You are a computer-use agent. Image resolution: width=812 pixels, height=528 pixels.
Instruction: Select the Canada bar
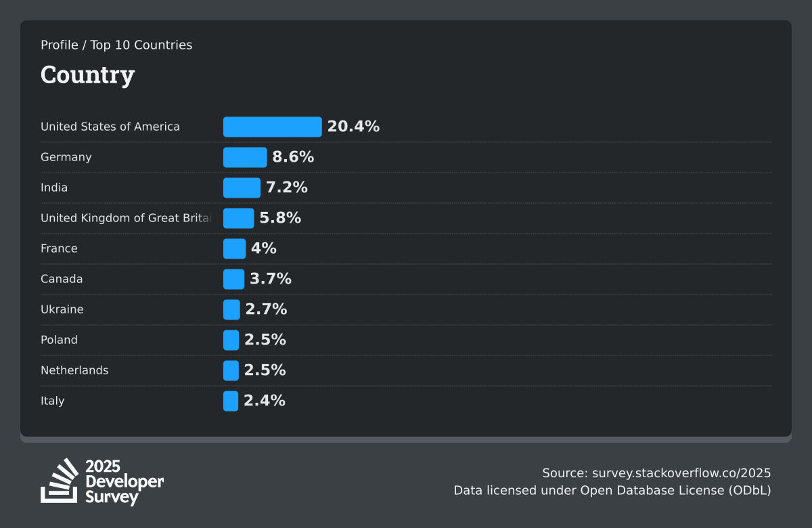pos(233,279)
